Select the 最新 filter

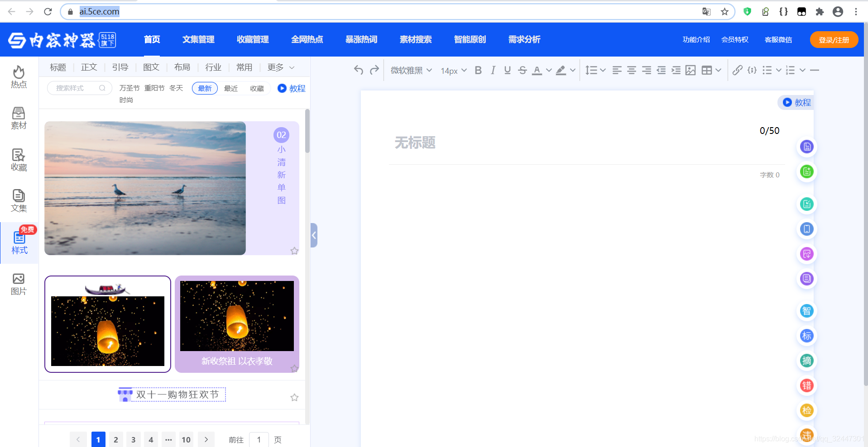(x=205, y=88)
